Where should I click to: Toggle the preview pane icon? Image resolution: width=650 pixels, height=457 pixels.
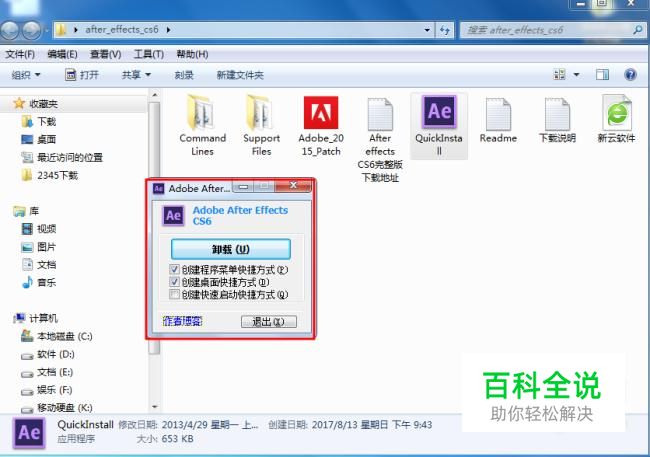tap(602, 75)
